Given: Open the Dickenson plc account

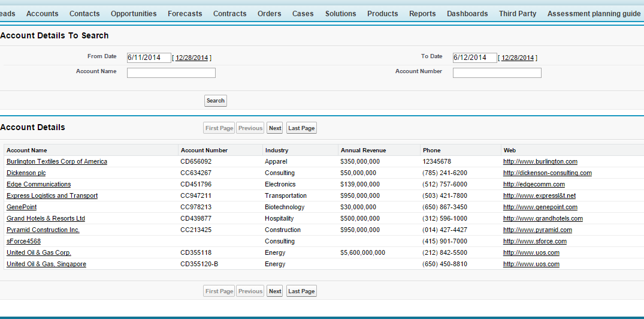Looking at the screenshot, I should (26, 173).
